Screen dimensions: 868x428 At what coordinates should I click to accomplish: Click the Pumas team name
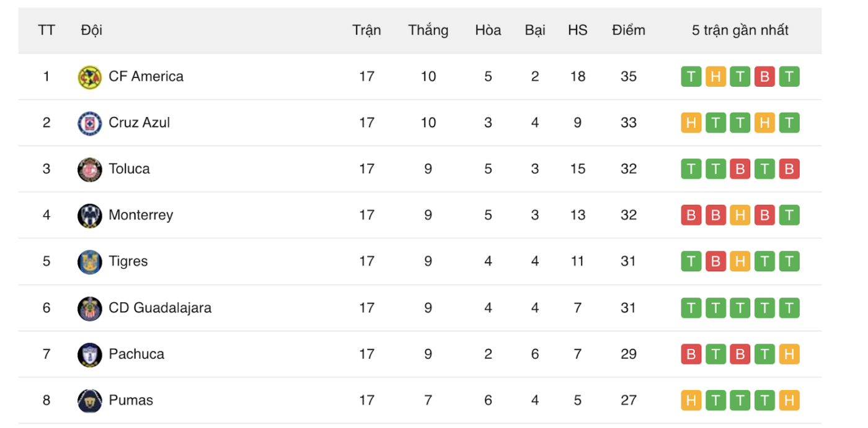tap(131, 400)
